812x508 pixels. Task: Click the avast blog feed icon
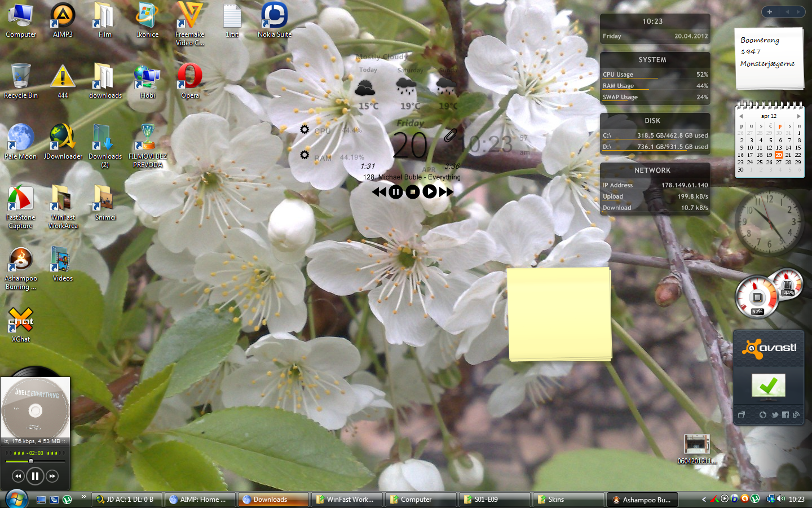tap(796, 415)
